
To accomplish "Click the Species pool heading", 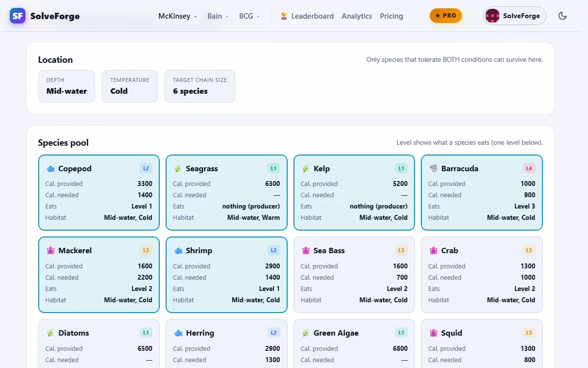I will [63, 143].
